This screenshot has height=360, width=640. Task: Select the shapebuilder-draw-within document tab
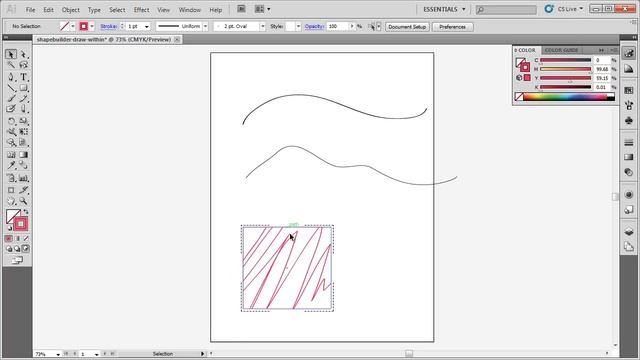104,39
